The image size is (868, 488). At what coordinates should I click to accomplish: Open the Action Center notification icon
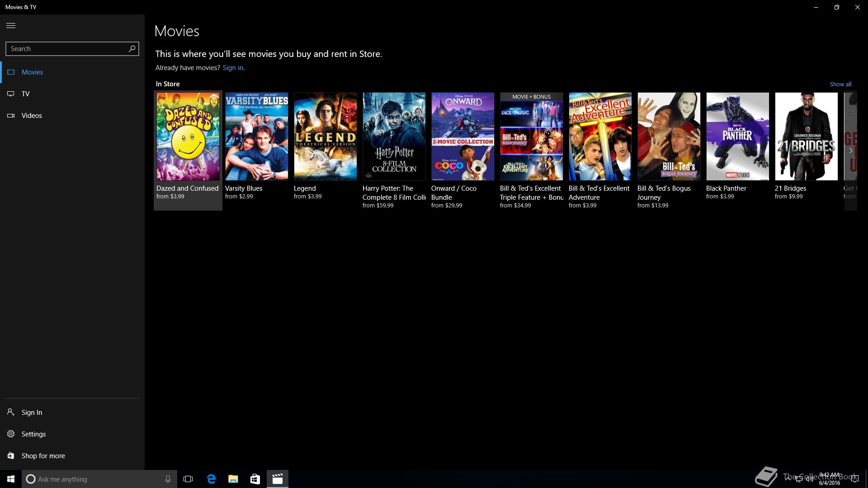tap(854, 479)
